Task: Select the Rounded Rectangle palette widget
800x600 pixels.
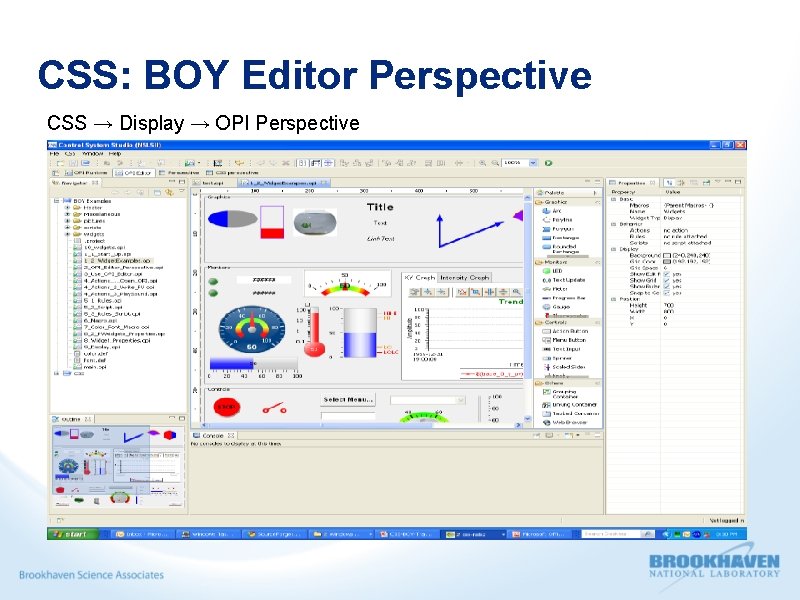Action: click(x=560, y=248)
